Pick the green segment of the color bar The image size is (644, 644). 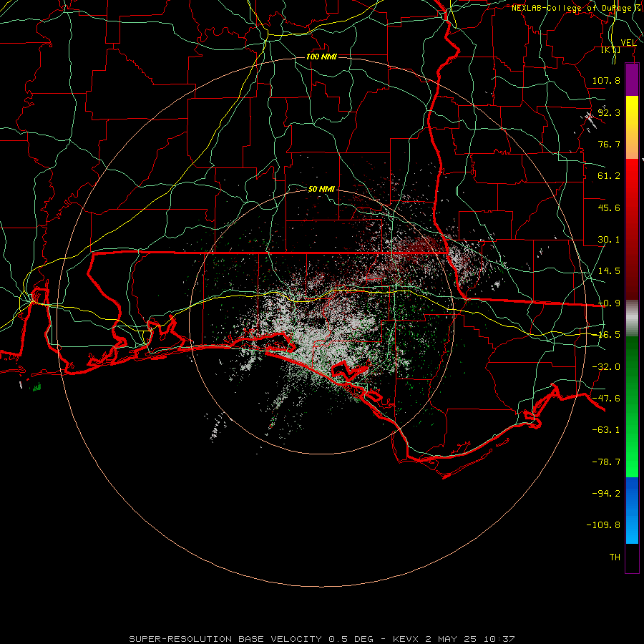[632, 406]
